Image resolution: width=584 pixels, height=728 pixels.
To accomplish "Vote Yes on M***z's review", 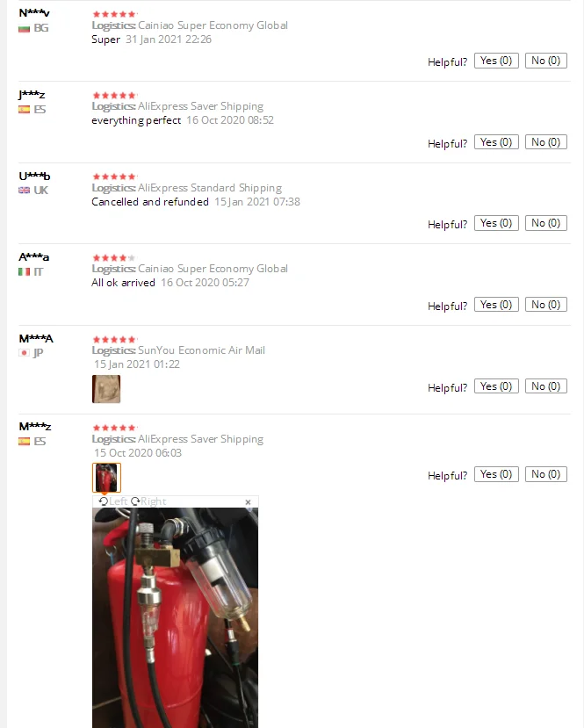I will (x=496, y=474).
